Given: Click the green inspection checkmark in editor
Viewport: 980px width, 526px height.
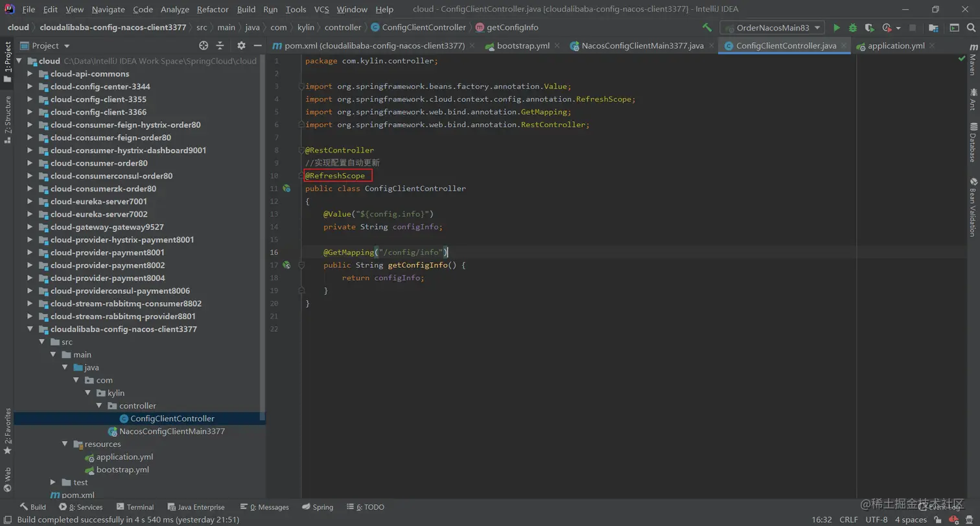Looking at the screenshot, I should click(962, 58).
